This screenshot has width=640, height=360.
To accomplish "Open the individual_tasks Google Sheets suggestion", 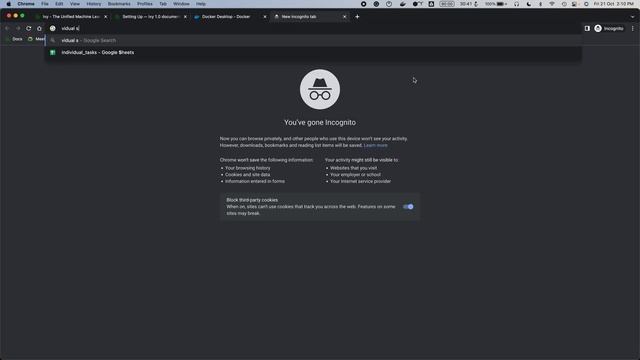I will point(313,53).
